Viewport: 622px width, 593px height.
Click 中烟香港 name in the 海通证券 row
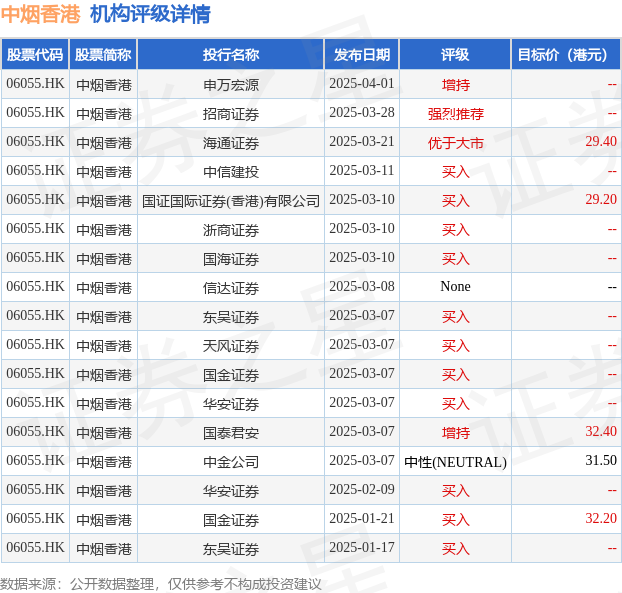104,143
